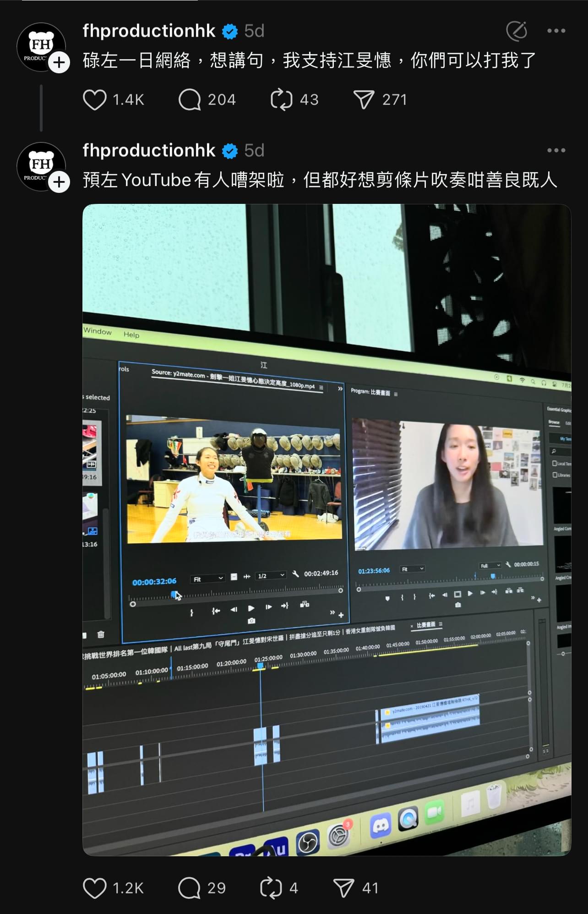Toggle the Libraries checkbox
Image resolution: width=588 pixels, height=914 pixels.
click(555, 475)
